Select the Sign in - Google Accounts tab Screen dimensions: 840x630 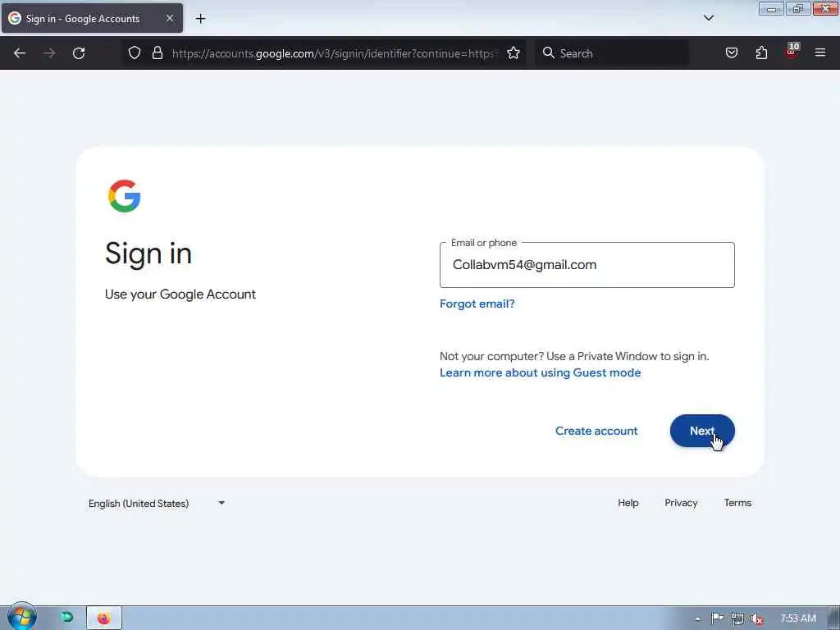pos(92,18)
